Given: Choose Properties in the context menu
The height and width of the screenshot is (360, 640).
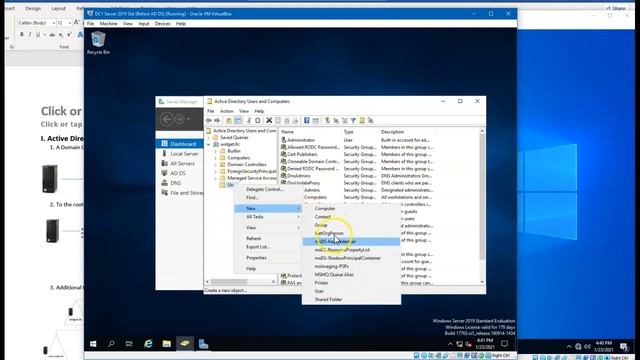Looking at the screenshot, I should coord(268,258).
